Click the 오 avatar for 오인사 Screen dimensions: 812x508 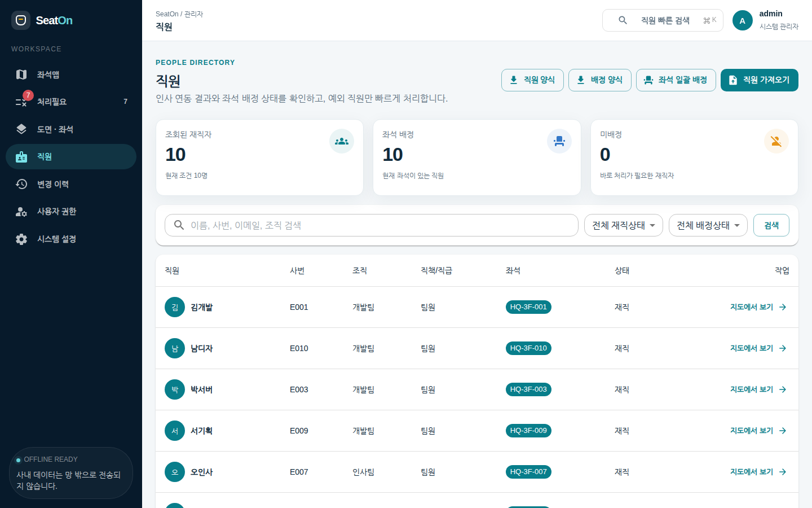tap(175, 472)
